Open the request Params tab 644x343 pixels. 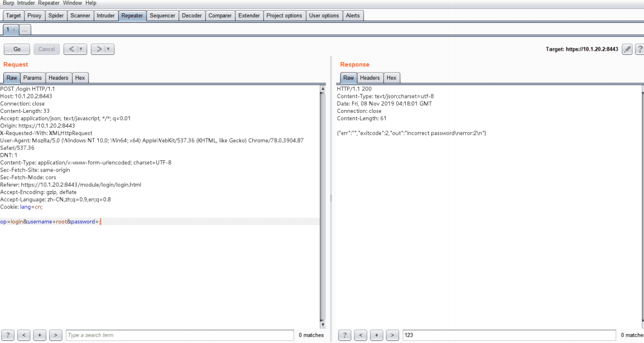tap(32, 78)
